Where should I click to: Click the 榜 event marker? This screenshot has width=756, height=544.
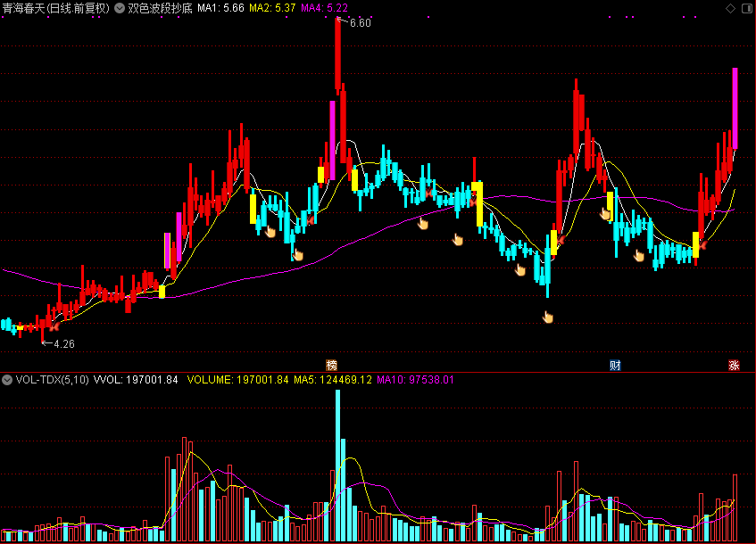click(332, 366)
